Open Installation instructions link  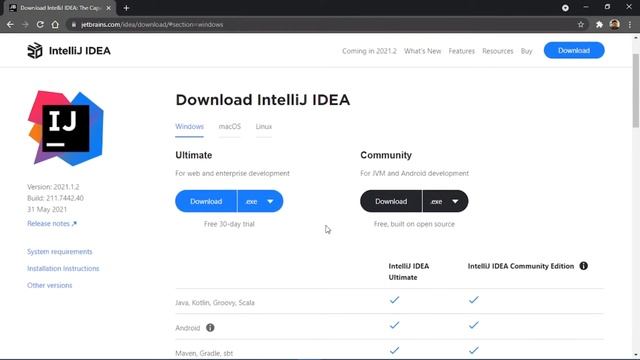[x=63, y=268]
